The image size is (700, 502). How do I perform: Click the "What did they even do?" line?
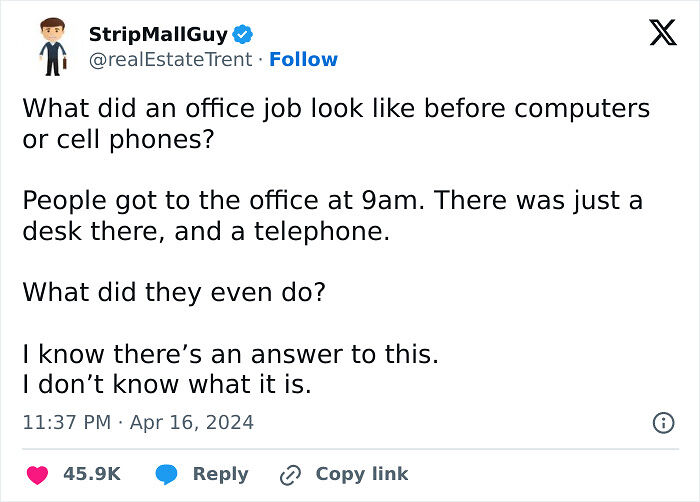click(x=172, y=292)
